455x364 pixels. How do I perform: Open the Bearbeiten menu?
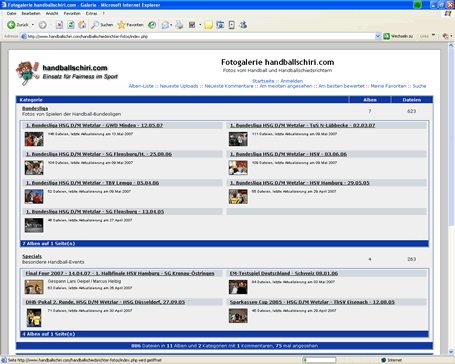pos(31,13)
